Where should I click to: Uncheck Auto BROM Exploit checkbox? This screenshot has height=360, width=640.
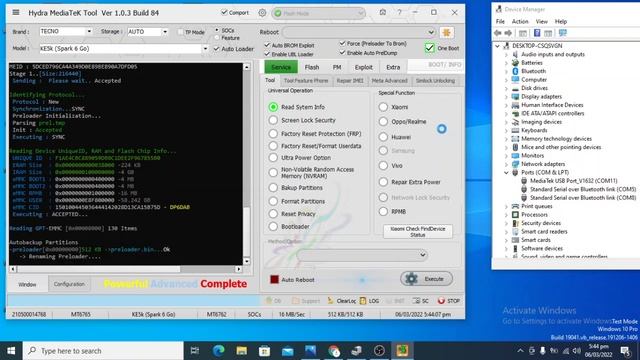pos(267,45)
